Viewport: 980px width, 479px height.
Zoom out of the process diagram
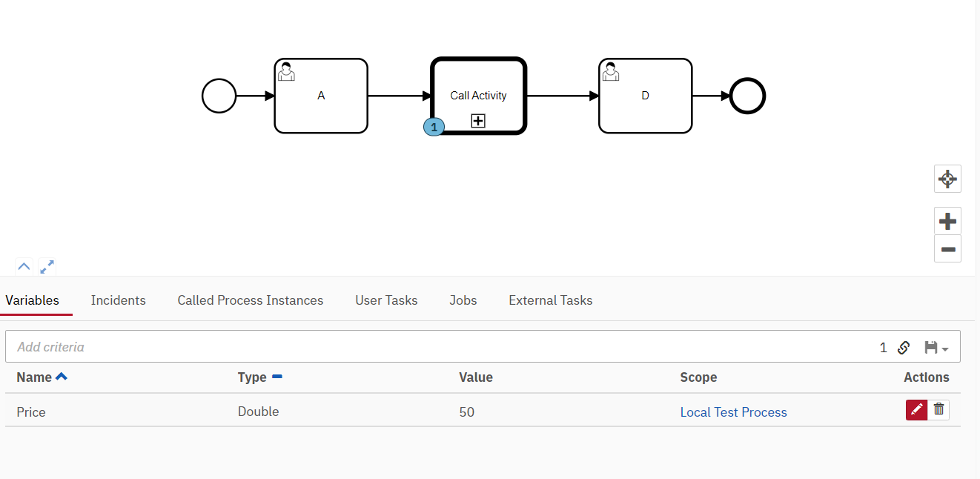coord(947,249)
